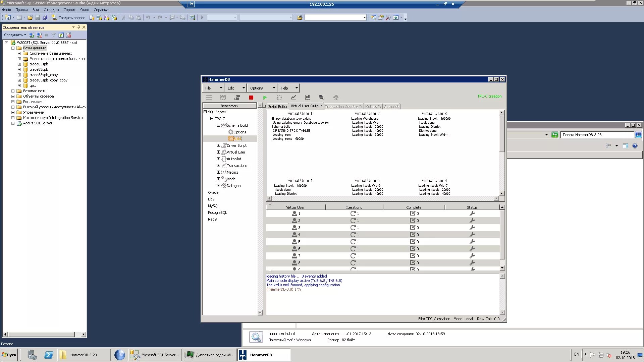The height and width of the screenshot is (362, 644).
Task: Click the Activity Monitor icon in SSMS toolbar
Action: coord(193,17)
